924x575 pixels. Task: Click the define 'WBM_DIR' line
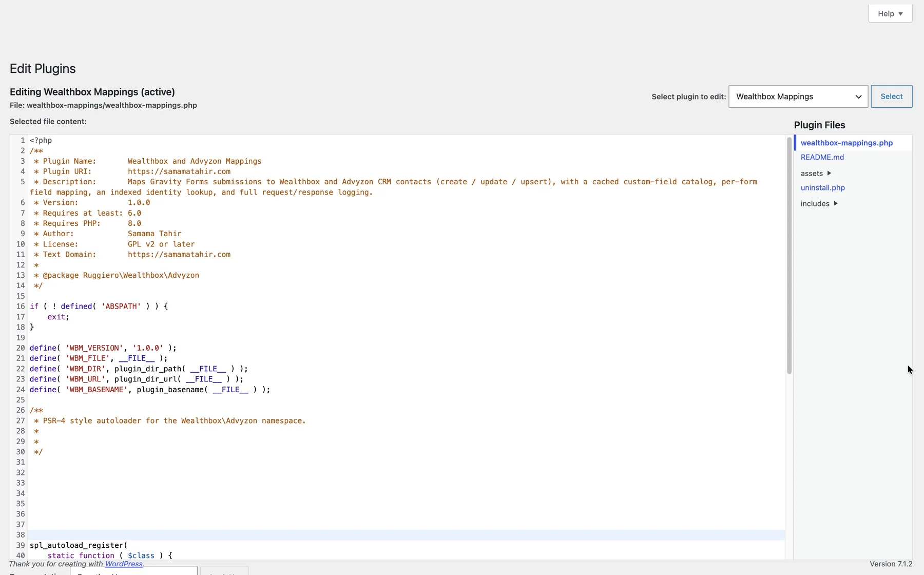click(x=139, y=369)
